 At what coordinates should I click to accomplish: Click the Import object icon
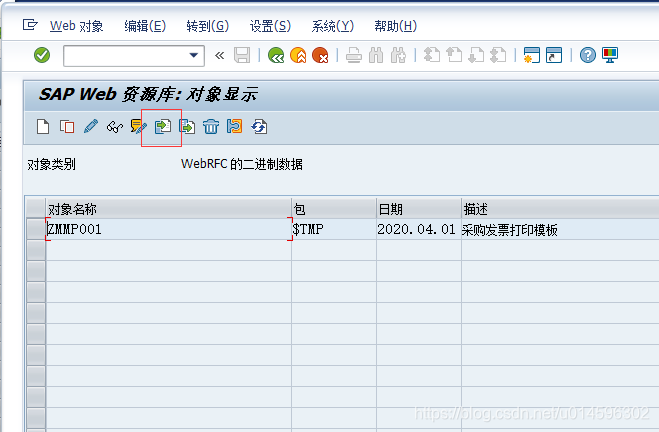tap(163, 126)
